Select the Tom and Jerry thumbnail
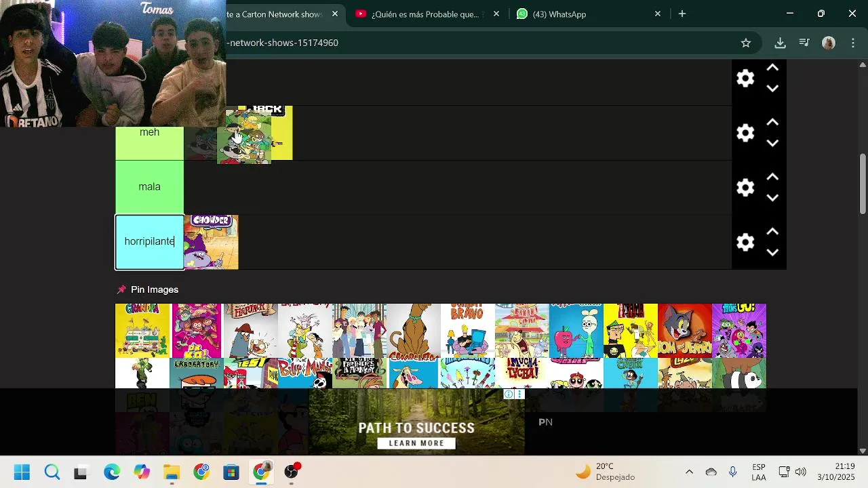This screenshot has height=488, width=868. pyautogui.click(x=685, y=330)
